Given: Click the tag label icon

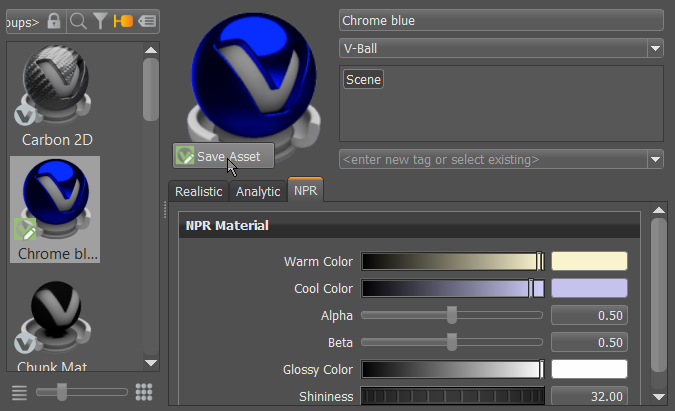Looking at the screenshot, I should click(x=147, y=21).
